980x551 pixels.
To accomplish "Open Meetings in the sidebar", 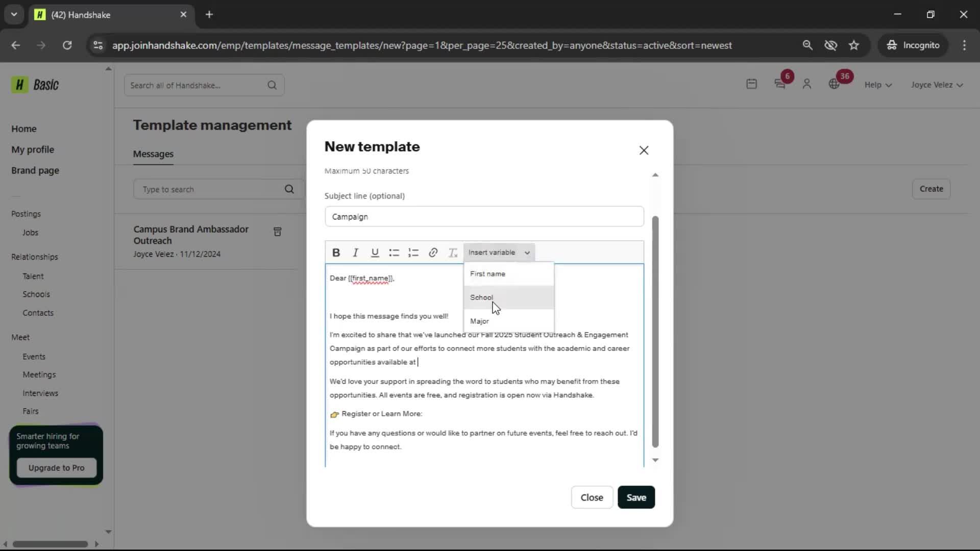I will 39,374.
